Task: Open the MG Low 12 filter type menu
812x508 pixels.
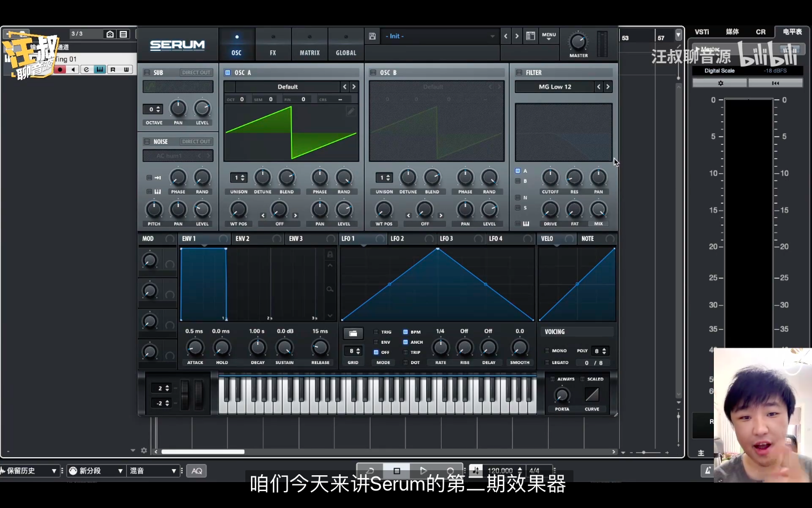Action: (x=555, y=87)
